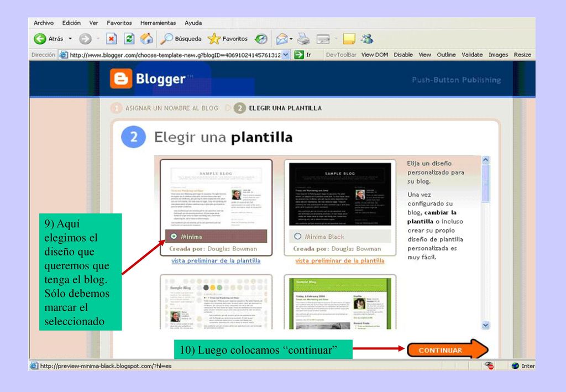Click Push-Button Publishing tagline
Screen dimensions: 566x392
pyautogui.click(x=456, y=80)
